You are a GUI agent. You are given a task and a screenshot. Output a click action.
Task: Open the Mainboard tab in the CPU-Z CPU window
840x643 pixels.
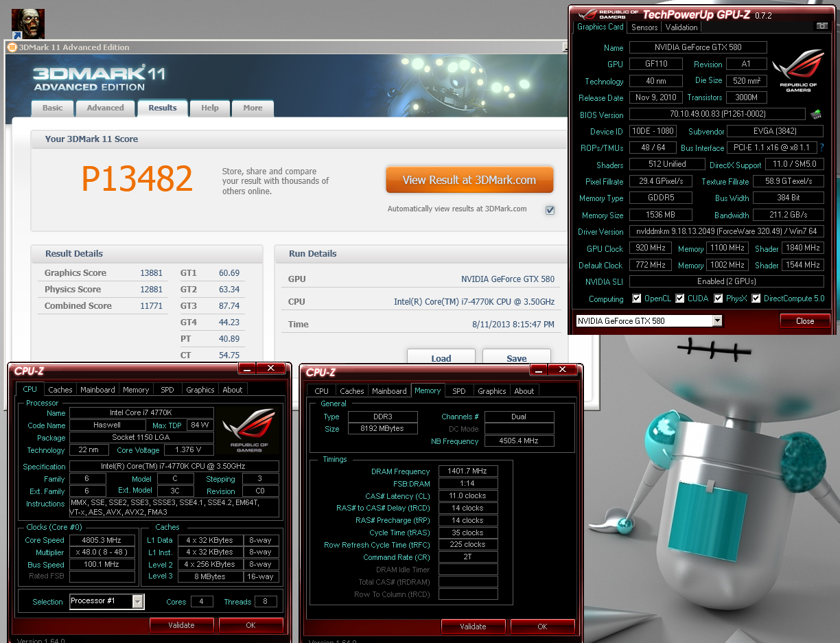[98, 390]
